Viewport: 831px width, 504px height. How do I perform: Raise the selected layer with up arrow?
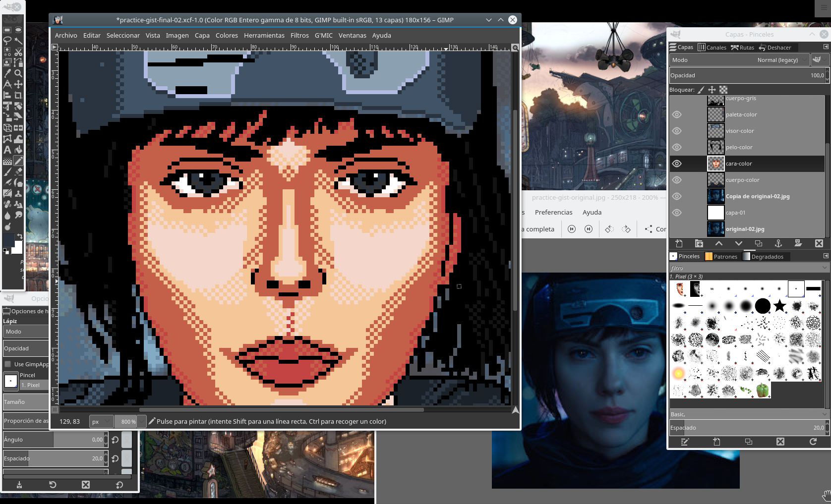click(x=719, y=243)
